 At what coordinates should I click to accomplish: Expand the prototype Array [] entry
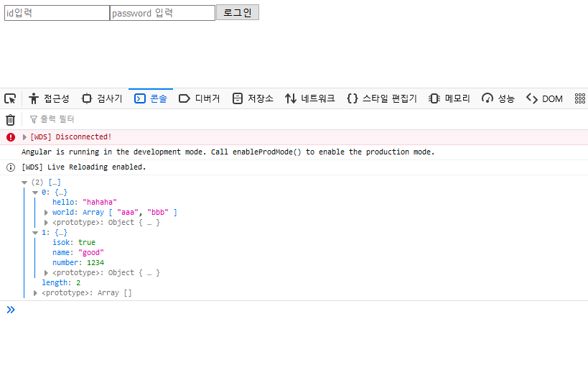point(35,293)
